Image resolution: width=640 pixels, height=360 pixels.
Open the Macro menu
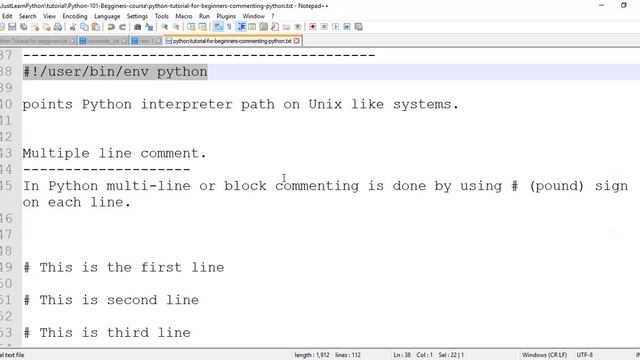click(x=184, y=16)
